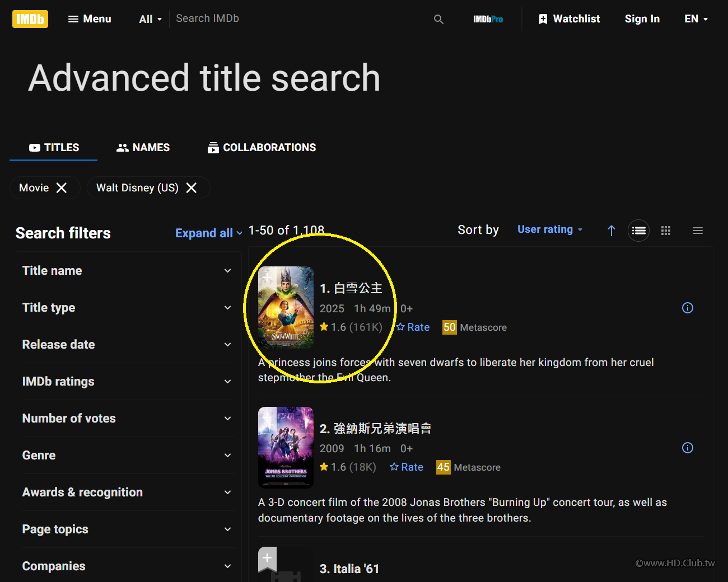Open the EN language dropdown
The image size is (728, 582).
696,19
